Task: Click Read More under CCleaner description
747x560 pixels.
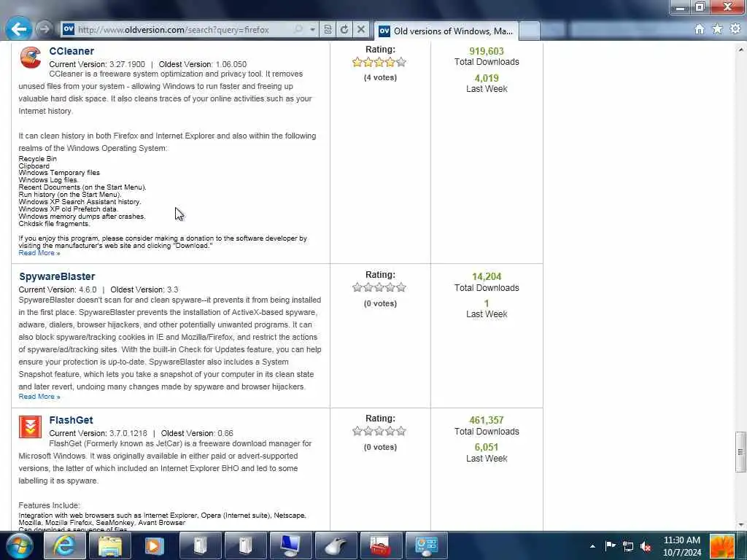Action: [39, 253]
